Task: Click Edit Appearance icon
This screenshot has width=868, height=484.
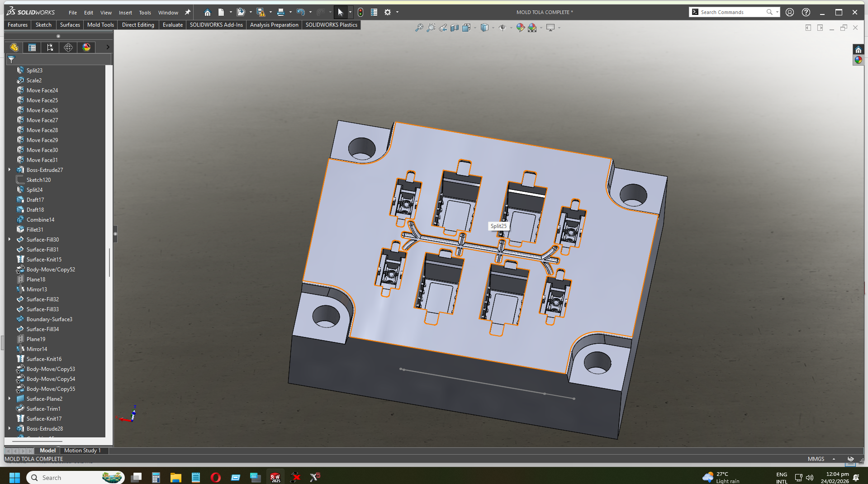Action: click(521, 28)
